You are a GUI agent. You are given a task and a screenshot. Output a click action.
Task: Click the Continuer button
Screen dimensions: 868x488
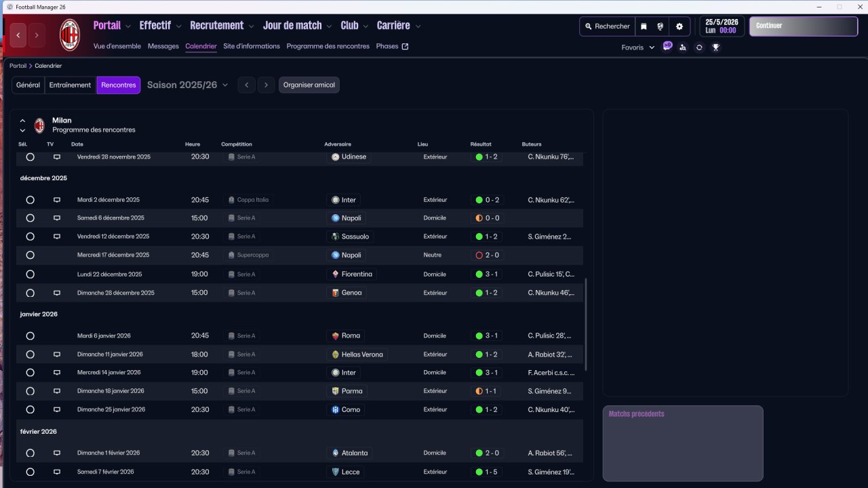tap(804, 26)
